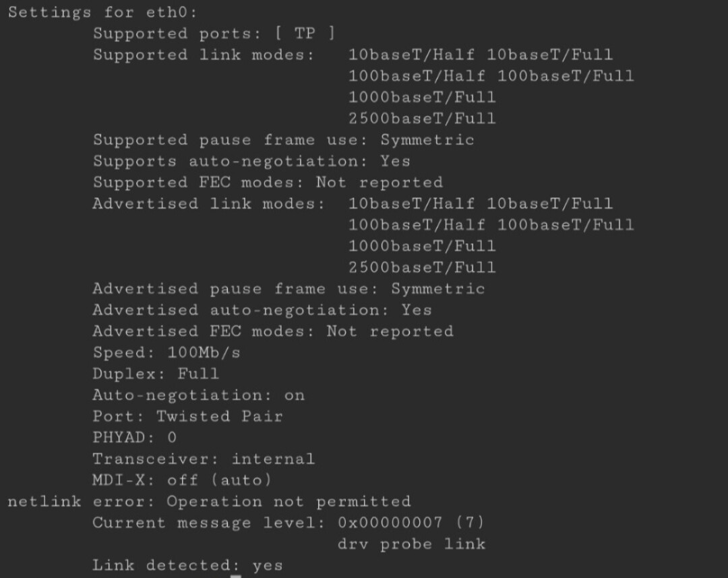The image size is (728, 578).
Task: Click the "Advertised auto-negotiation: Yes" line
Action: [262, 310]
